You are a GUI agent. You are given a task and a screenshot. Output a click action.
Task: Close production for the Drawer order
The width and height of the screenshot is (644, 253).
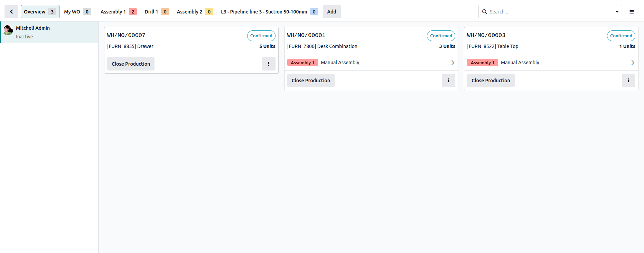click(131, 64)
